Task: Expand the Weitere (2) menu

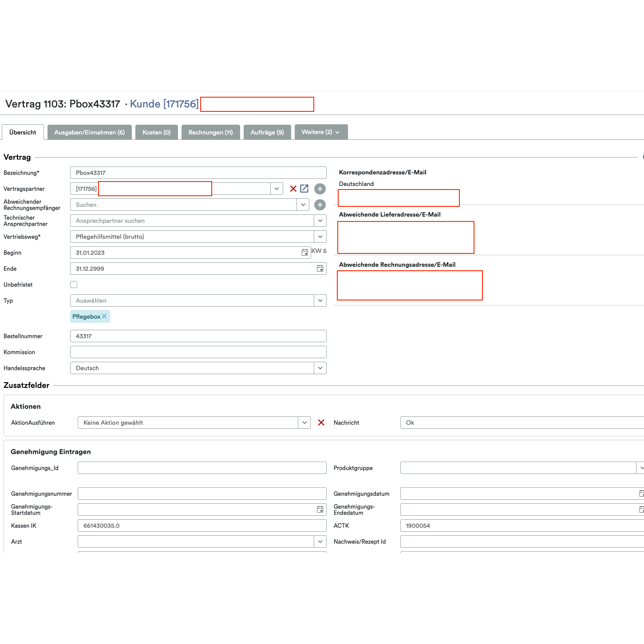Action: 321,132
